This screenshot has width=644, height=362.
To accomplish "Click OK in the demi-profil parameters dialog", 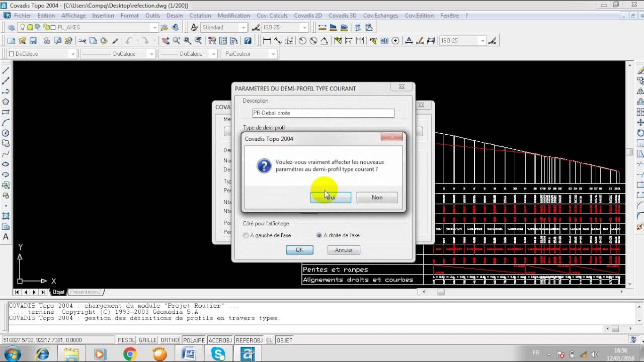I will pyautogui.click(x=299, y=250).
